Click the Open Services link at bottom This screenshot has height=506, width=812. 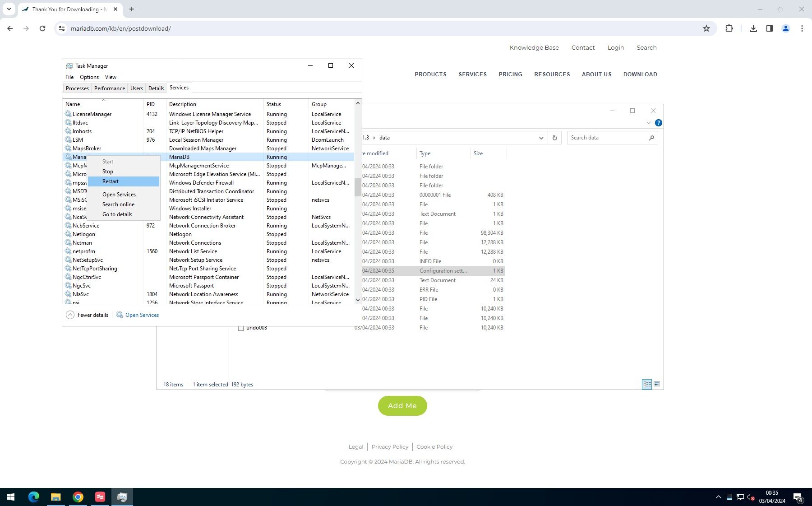[142, 315]
